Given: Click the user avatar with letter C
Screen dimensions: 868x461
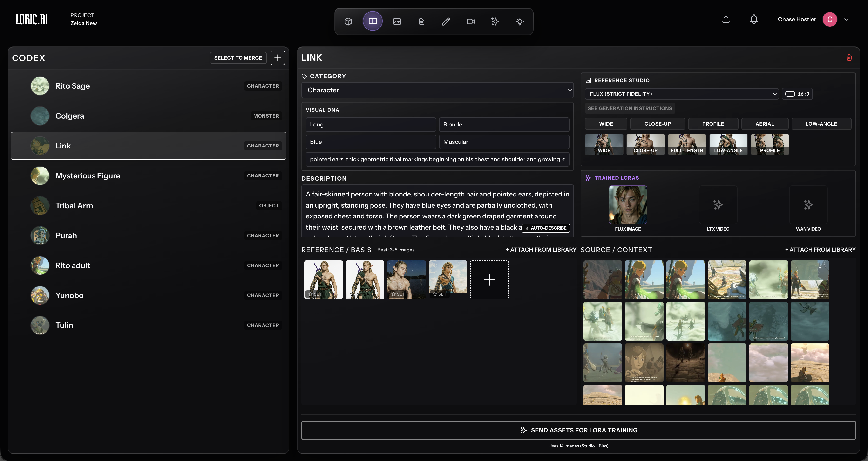Looking at the screenshot, I should point(830,19).
